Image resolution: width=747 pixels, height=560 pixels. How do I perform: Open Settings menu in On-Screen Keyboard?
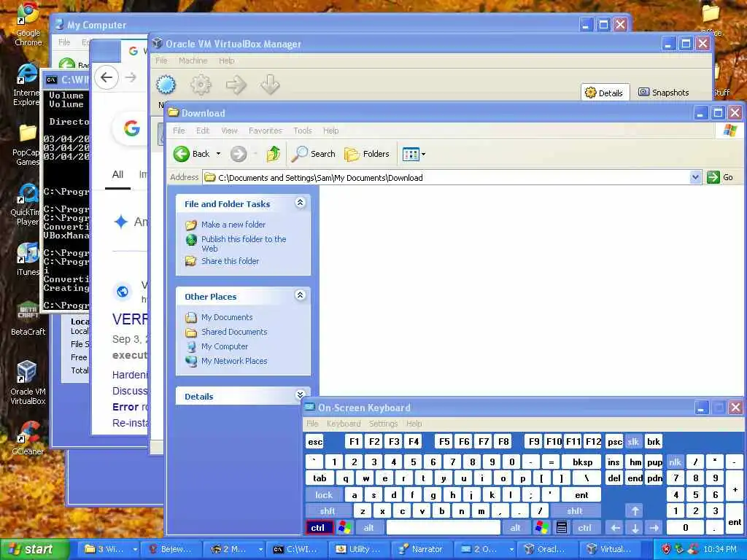(x=383, y=424)
